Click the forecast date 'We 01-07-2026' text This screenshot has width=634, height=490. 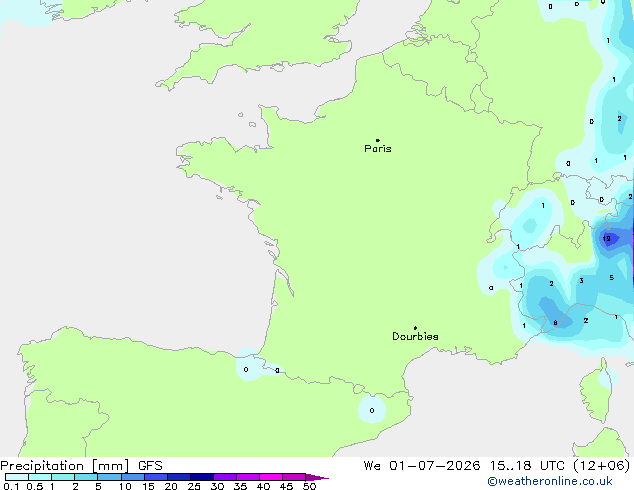[x=422, y=466]
